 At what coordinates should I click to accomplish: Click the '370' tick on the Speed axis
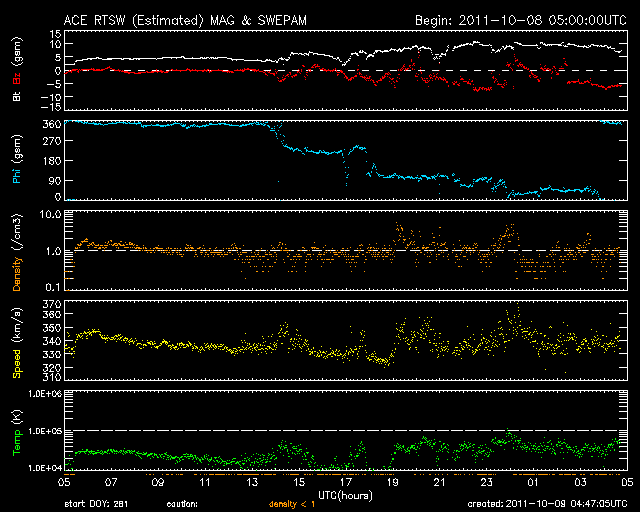point(52,305)
